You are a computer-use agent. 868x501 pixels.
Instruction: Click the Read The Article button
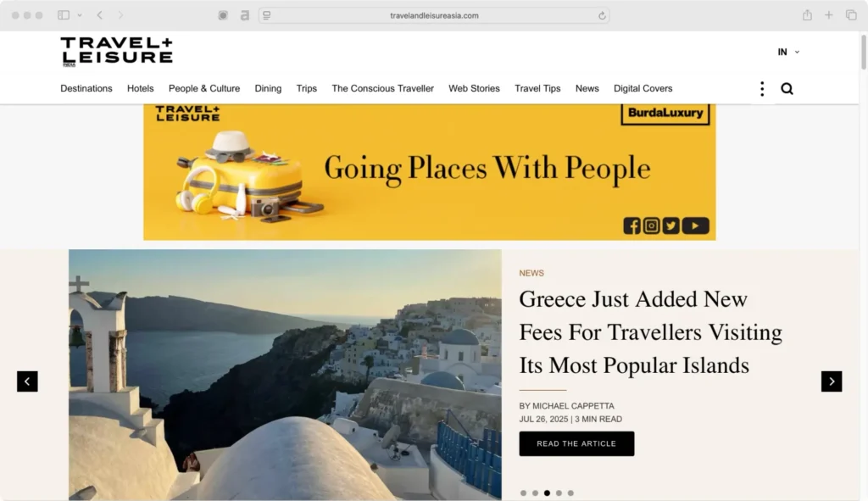(576, 443)
